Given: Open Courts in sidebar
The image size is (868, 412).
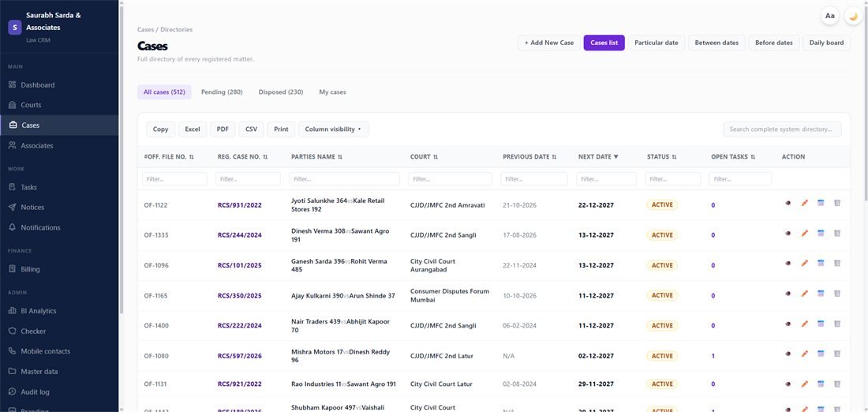Looking at the screenshot, I should click(x=59, y=105).
